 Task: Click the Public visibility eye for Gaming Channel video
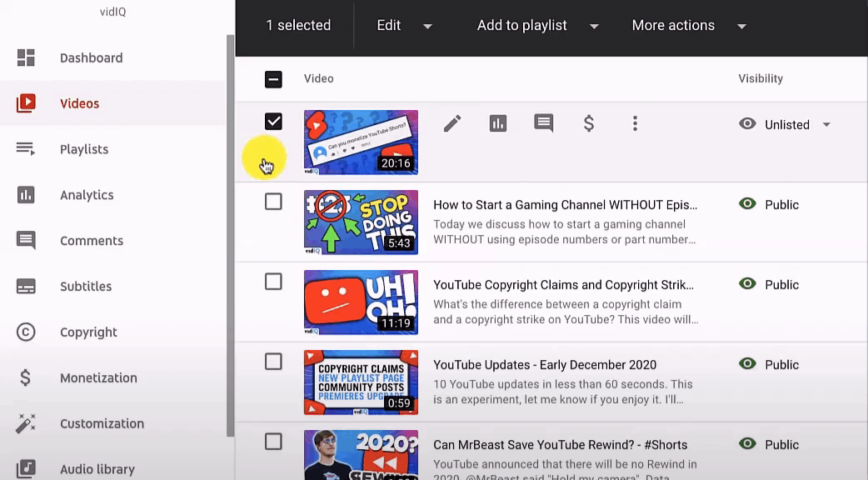747,203
